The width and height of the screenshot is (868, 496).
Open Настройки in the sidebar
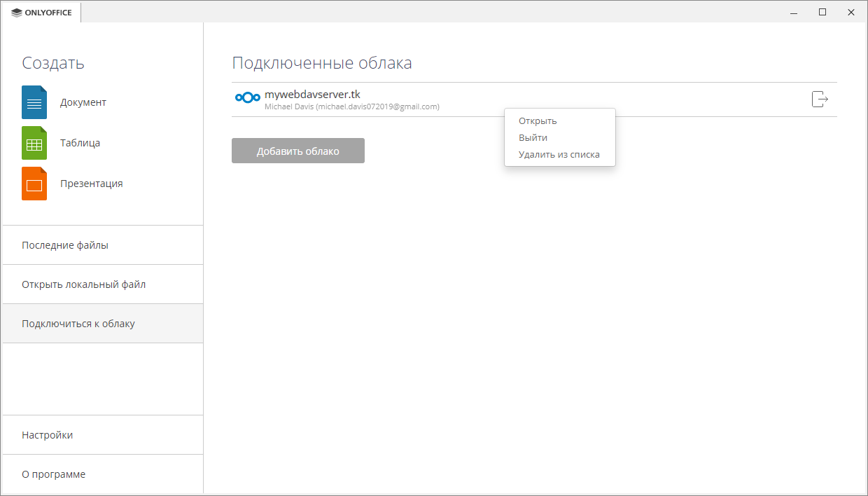coord(103,435)
